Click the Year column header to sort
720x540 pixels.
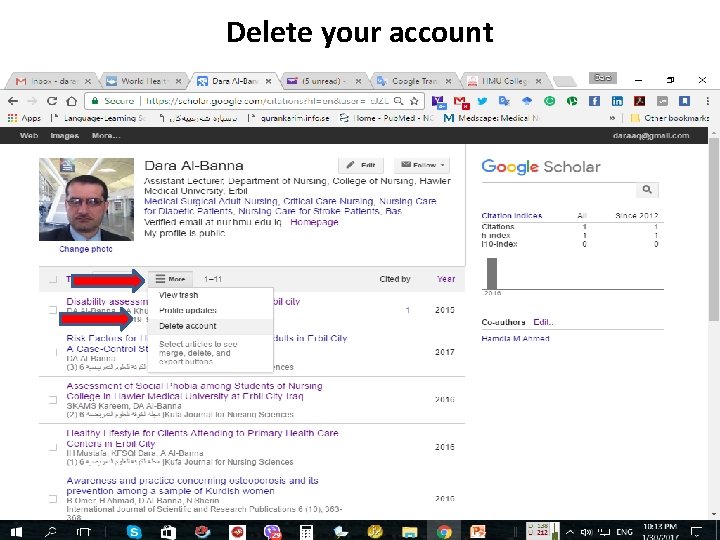(446, 279)
